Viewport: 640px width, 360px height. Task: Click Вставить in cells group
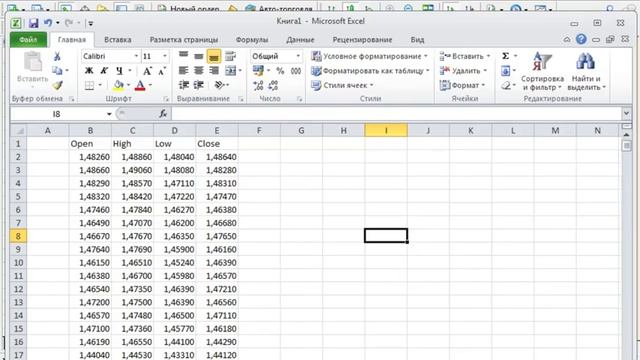(465, 56)
